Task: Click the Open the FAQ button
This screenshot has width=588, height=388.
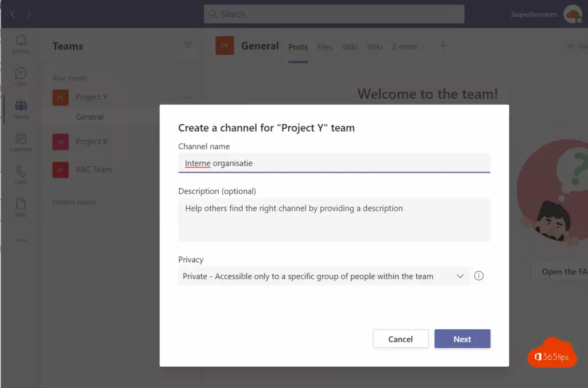Action: pos(560,271)
